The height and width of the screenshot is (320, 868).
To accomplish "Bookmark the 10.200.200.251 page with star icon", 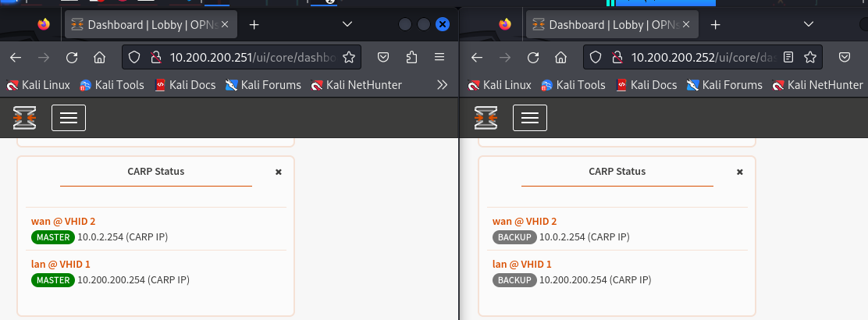I will click(348, 57).
